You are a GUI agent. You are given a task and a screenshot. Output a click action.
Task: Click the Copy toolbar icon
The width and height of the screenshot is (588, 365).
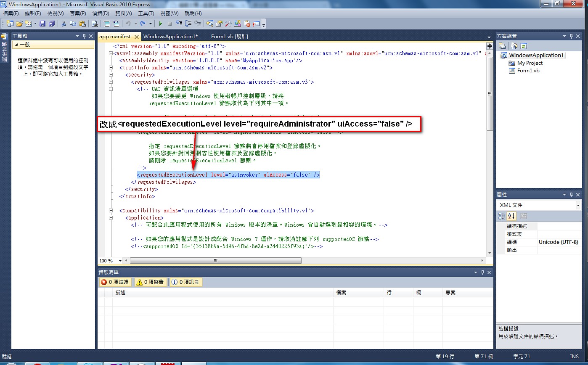73,24
